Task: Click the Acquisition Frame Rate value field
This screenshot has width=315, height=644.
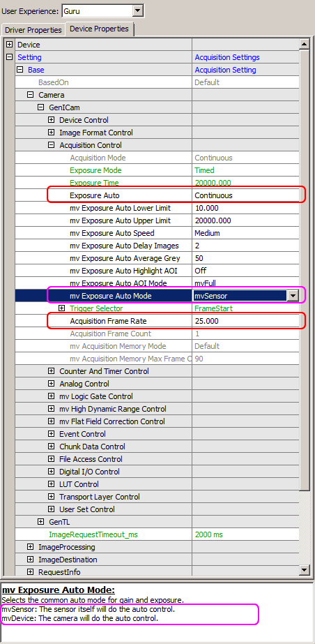Action: click(246, 321)
